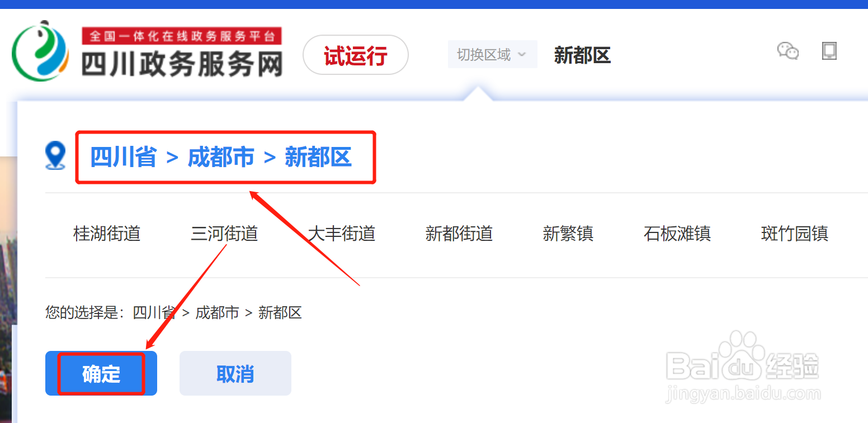Image resolution: width=868 pixels, height=423 pixels.
Task: Choose 大丰街道 from the street list
Action: click(342, 234)
